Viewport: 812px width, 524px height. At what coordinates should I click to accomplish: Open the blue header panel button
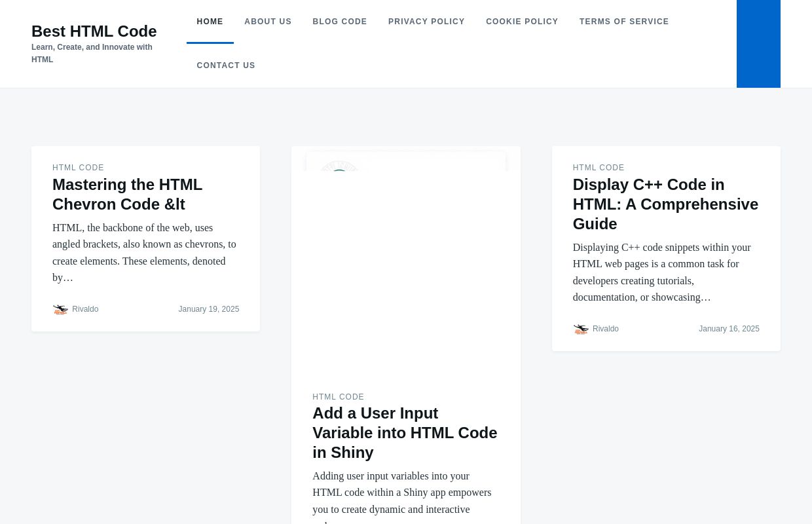pos(758,44)
